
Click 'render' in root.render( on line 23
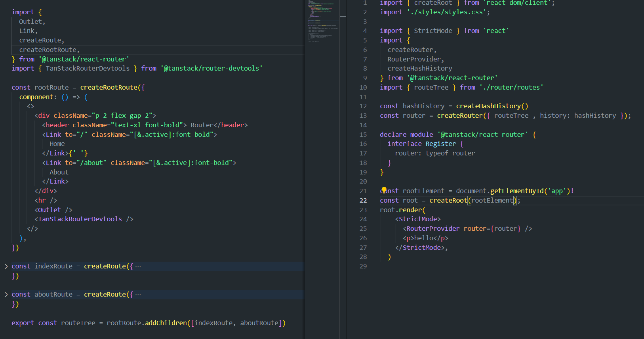(410, 210)
